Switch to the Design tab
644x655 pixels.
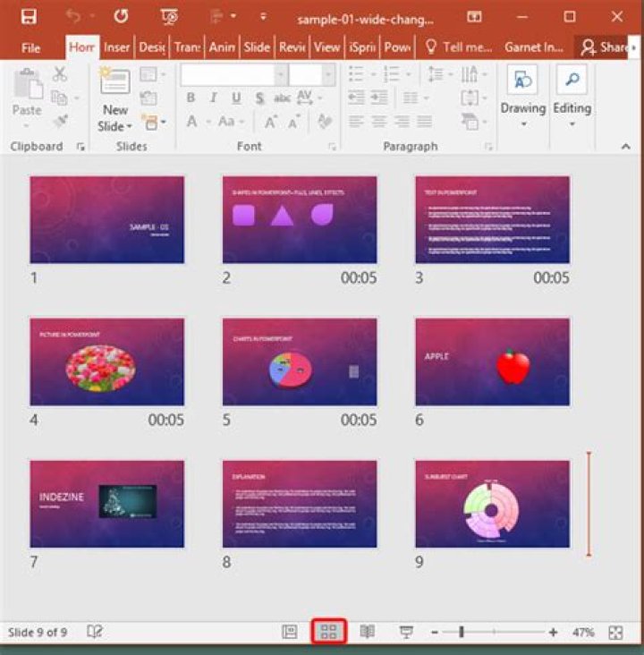point(152,47)
